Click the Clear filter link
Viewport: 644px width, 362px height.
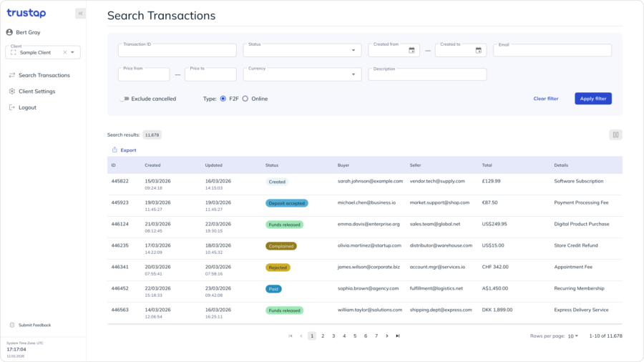tap(546, 99)
